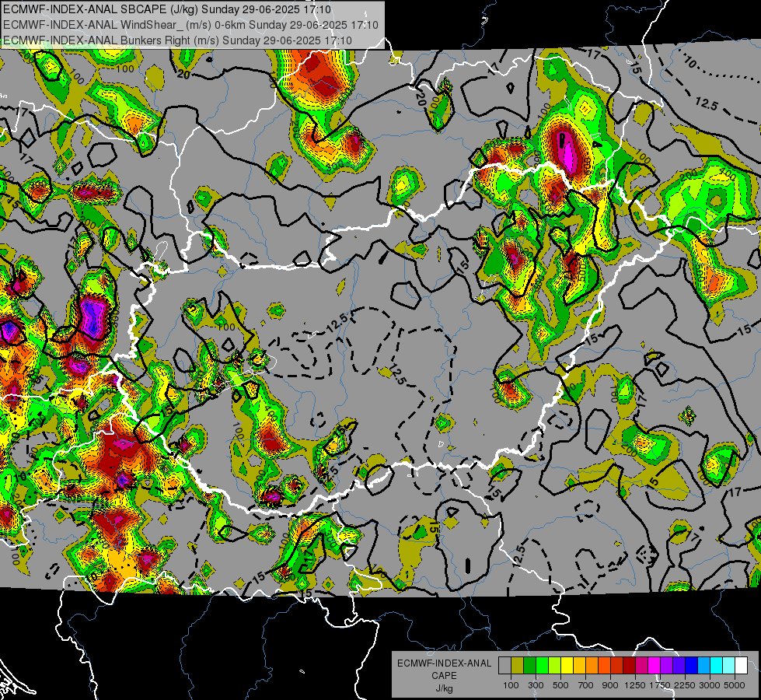The image size is (761, 700).
Task: Click the white swatch at legend end
Action: [742, 665]
